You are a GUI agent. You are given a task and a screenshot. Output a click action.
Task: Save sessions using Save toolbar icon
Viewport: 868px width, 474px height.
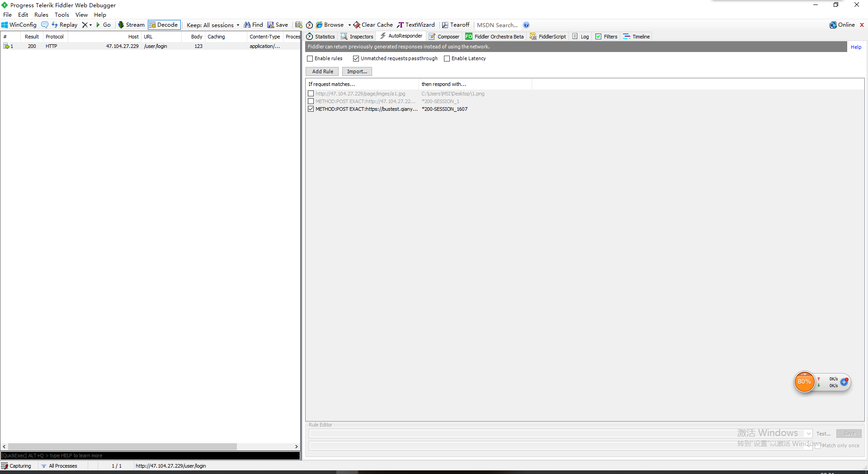(x=278, y=25)
